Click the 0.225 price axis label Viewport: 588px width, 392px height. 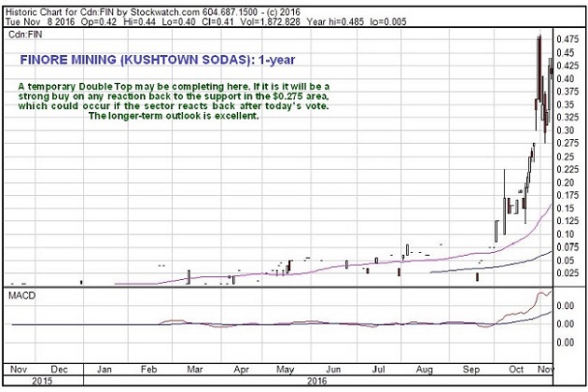click(567, 170)
